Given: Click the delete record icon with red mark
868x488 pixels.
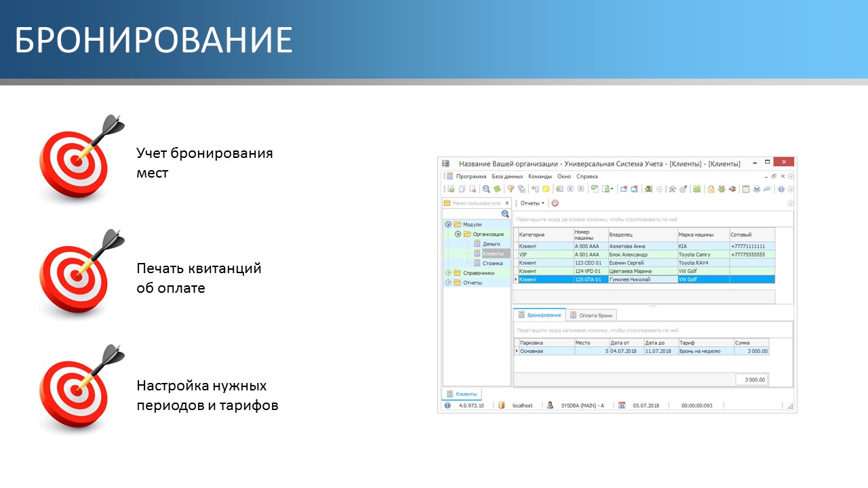Looking at the screenshot, I should tap(473, 189).
